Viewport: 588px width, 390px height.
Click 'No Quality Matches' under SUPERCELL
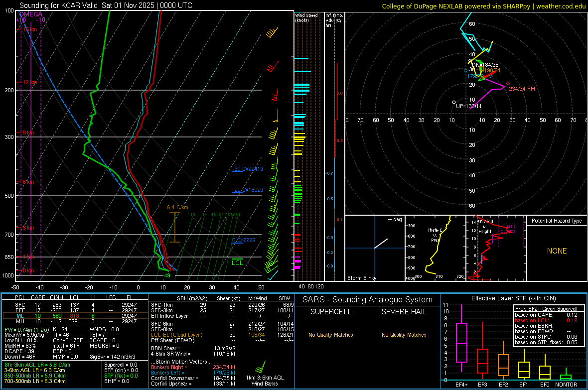(x=331, y=335)
